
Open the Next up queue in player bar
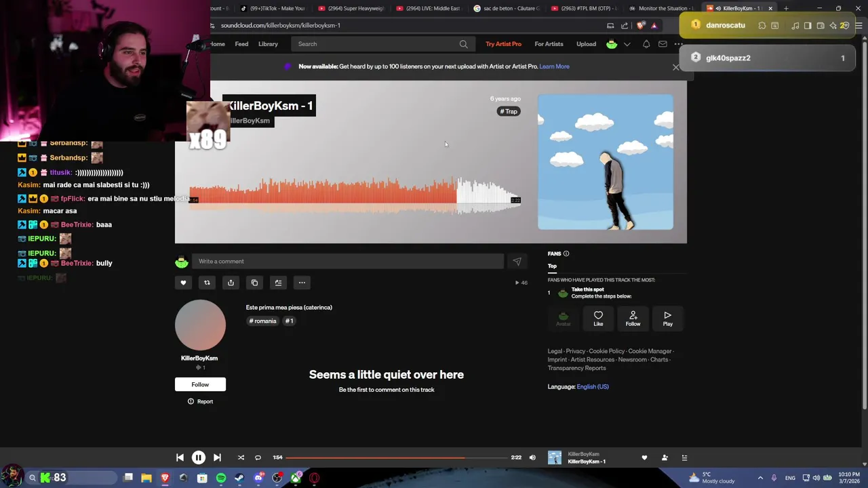click(x=684, y=458)
